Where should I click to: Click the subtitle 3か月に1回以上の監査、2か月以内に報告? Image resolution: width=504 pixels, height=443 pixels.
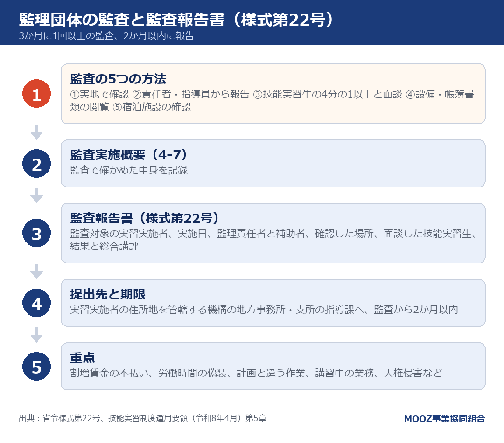tap(106, 35)
